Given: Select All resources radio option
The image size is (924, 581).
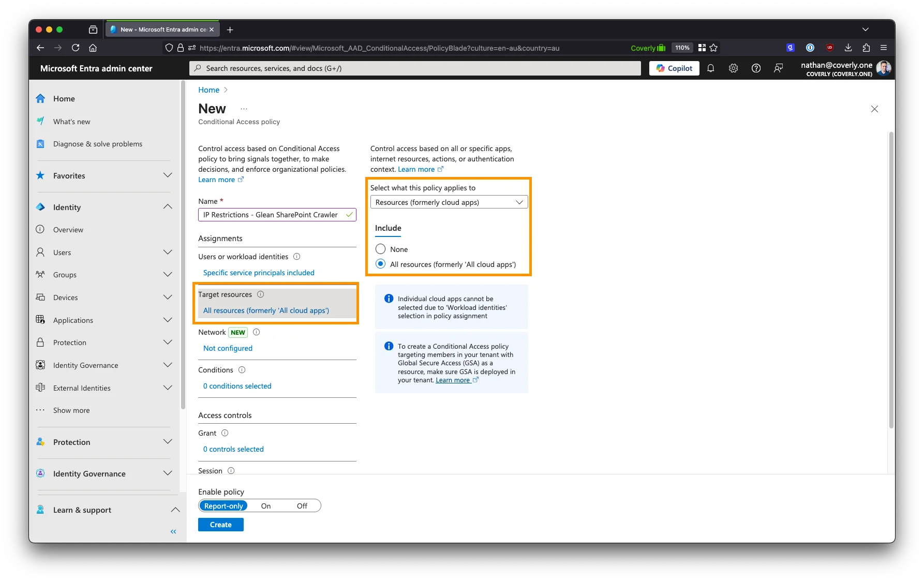Looking at the screenshot, I should [x=381, y=264].
